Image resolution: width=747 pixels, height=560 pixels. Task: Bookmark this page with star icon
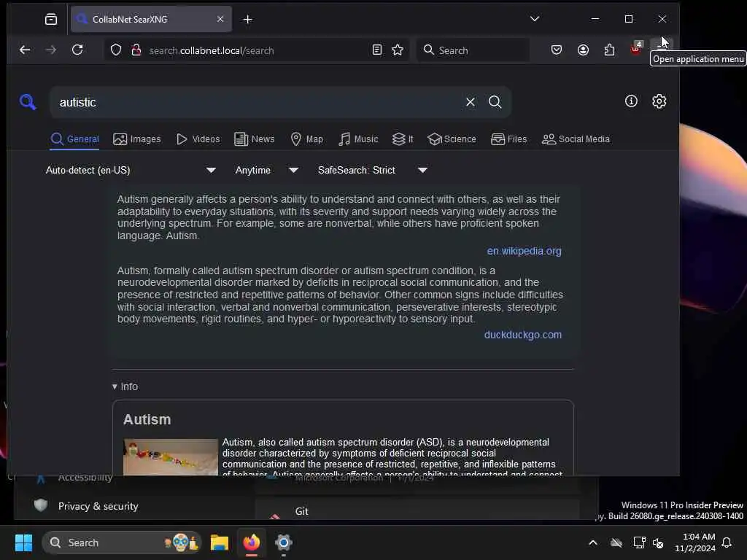tap(398, 50)
